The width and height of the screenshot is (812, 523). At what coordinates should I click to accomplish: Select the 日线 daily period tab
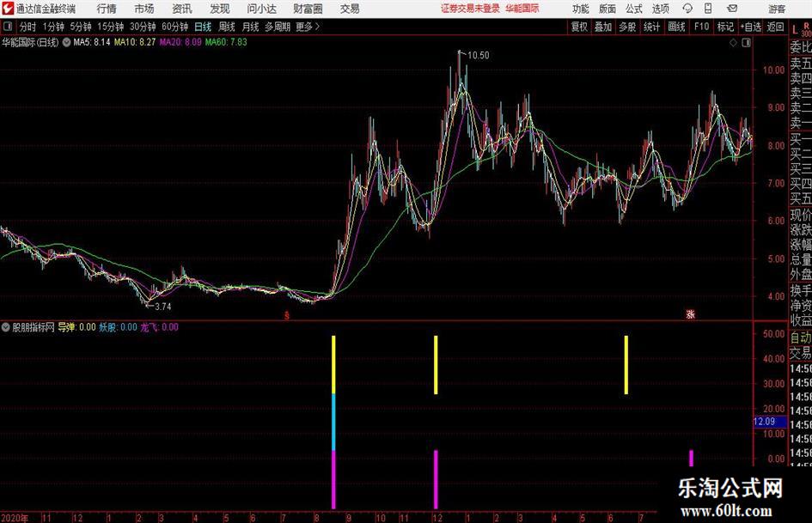click(203, 27)
